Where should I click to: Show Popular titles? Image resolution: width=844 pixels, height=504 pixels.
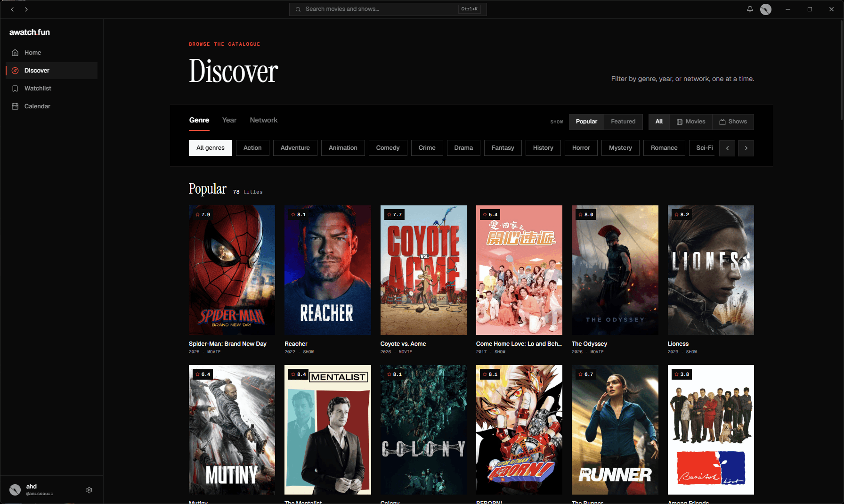pos(586,122)
